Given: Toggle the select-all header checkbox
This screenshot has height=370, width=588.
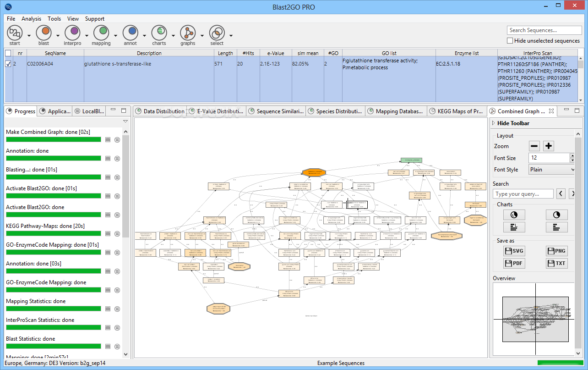Looking at the screenshot, I should pos(8,53).
